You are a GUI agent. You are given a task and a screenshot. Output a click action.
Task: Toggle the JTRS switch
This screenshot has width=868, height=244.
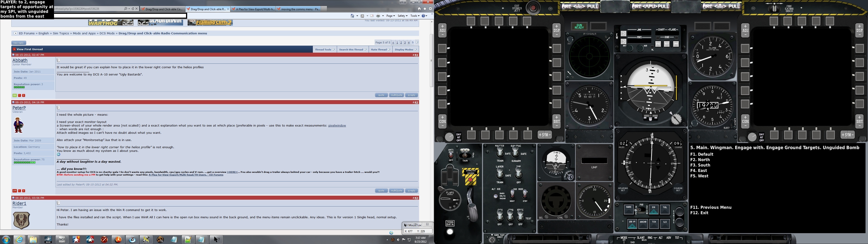[x=510, y=216]
